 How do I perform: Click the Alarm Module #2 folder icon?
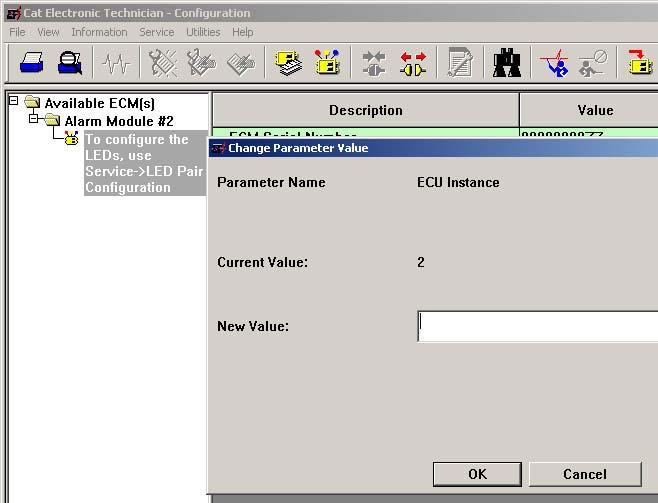click(x=52, y=120)
